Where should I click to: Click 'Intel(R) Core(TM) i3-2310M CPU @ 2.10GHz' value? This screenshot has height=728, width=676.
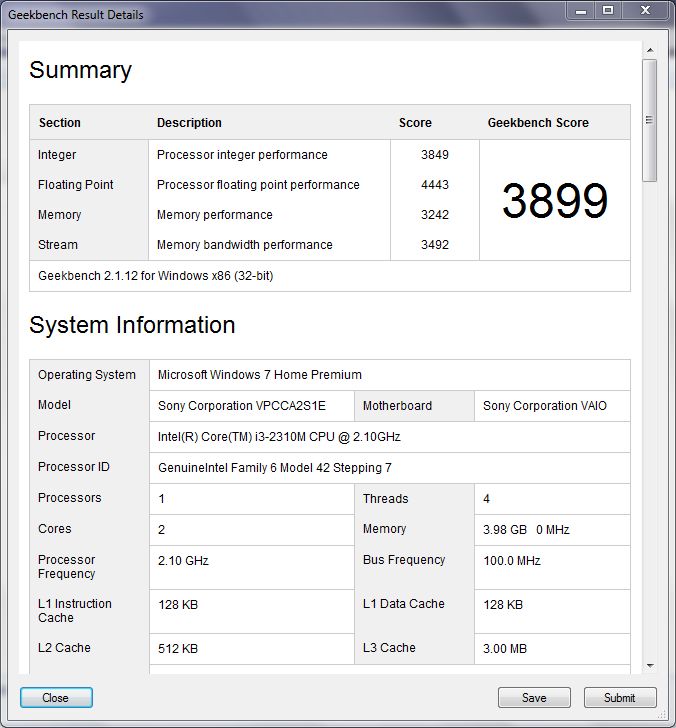[x=279, y=437]
